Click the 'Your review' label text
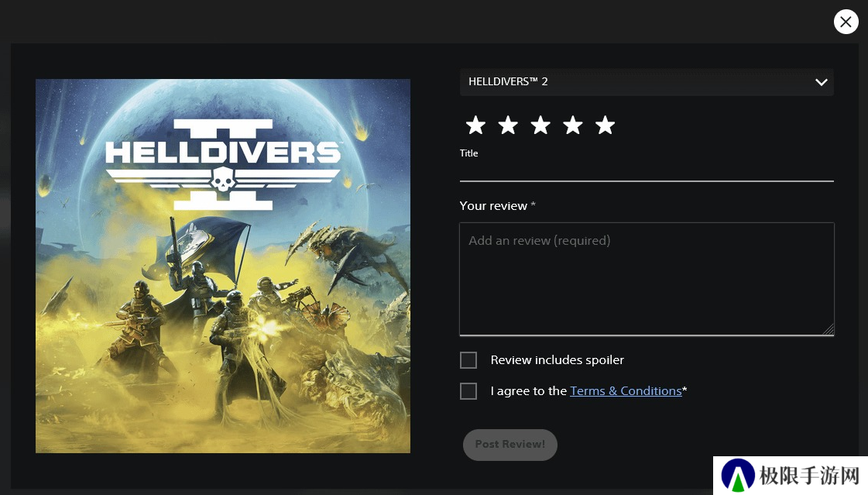The image size is (868, 495). point(493,206)
